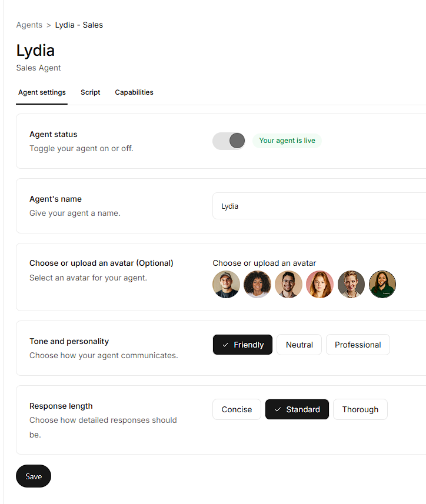This screenshot has height=504, width=426.
Task: Choose the short blonde hair avatar
Action: point(351,285)
